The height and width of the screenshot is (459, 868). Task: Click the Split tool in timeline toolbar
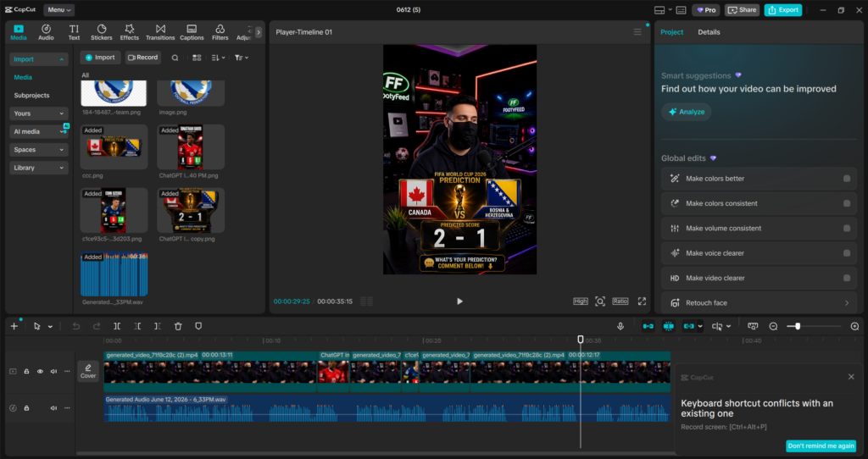[117, 326]
